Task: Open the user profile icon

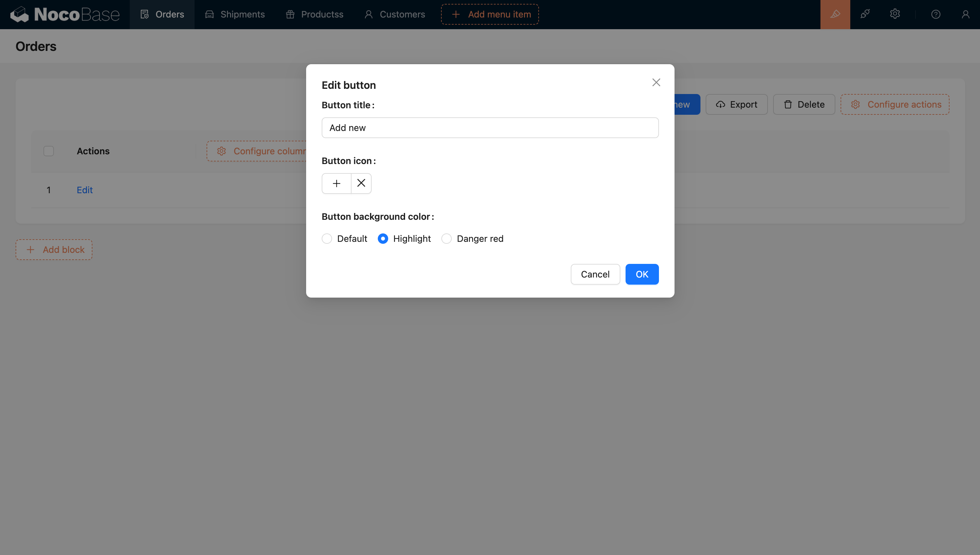Action: pos(965,15)
